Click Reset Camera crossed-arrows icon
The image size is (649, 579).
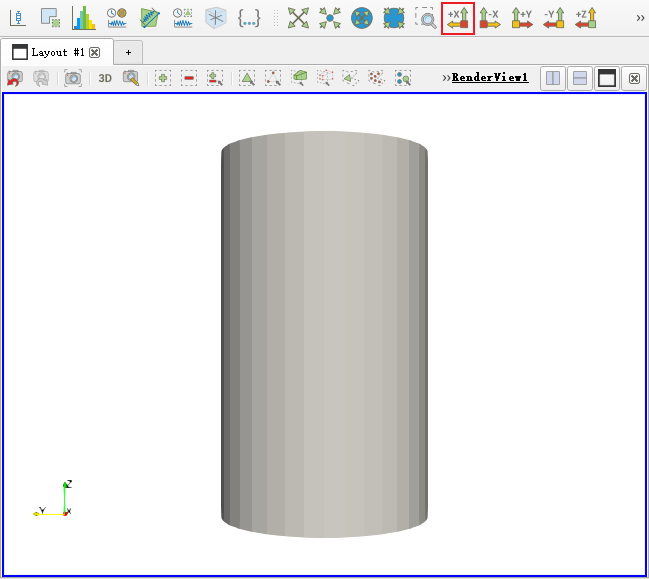[x=298, y=17]
